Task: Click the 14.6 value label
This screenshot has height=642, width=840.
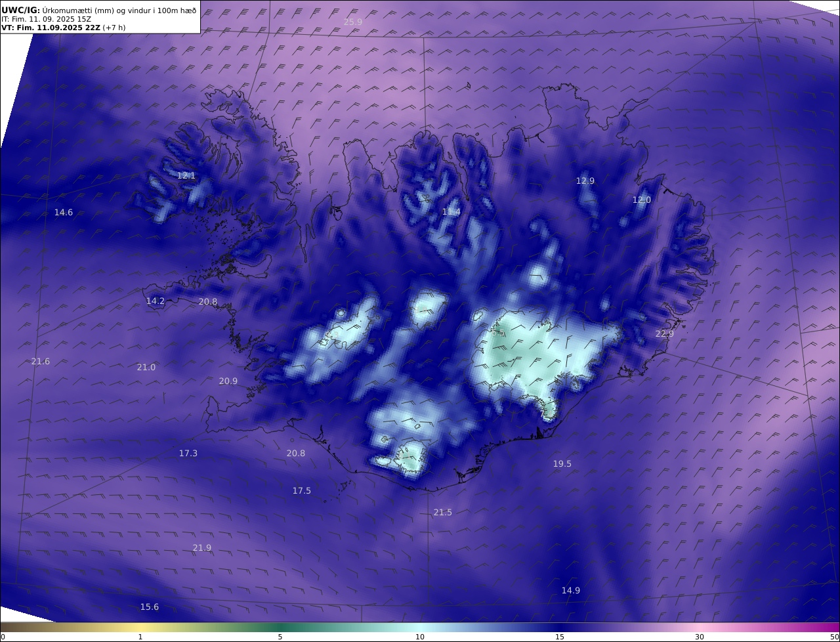Action: 64,212
